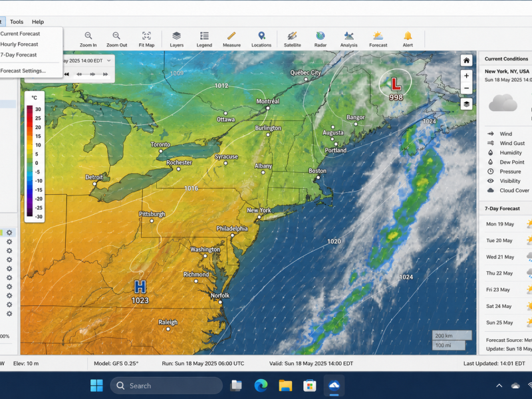Image resolution: width=532 pixels, height=399 pixels.
Task: Click the map minus zoom button
Action: click(467, 88)
